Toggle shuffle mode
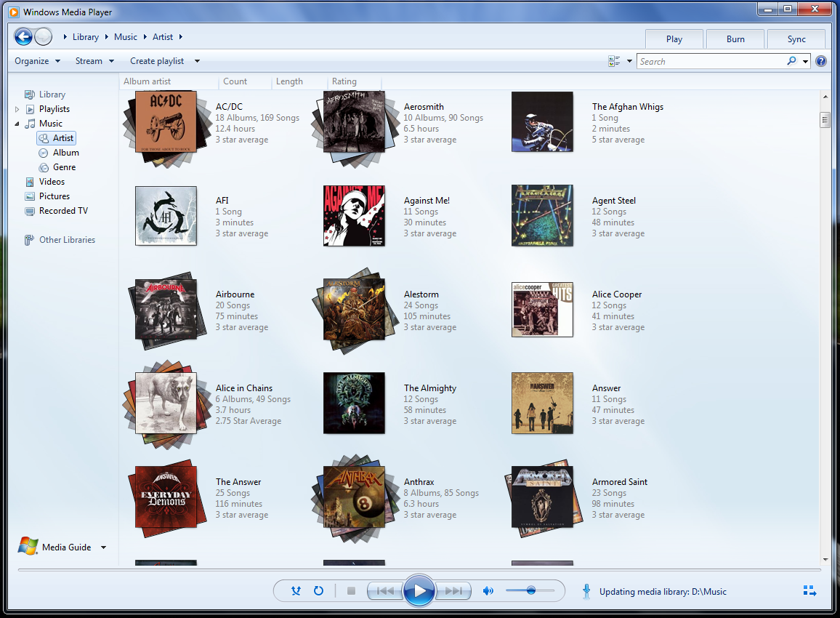840x618 pixels. 296,590
